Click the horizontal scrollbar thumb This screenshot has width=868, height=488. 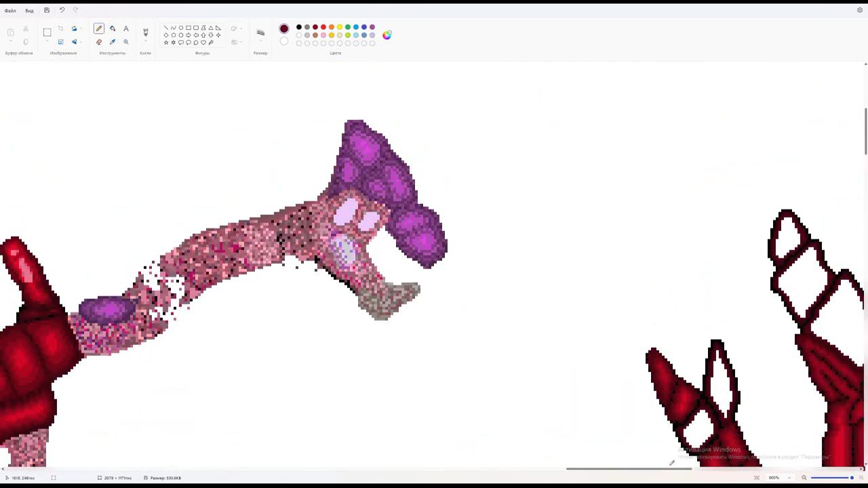(629, 468)
